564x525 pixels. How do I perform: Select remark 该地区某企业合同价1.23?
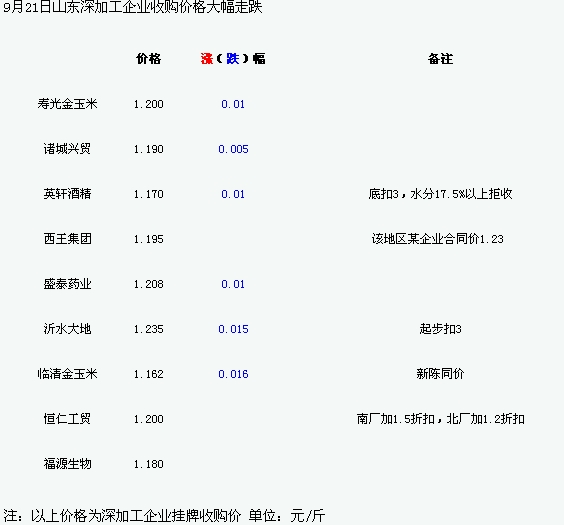point(437,239)
